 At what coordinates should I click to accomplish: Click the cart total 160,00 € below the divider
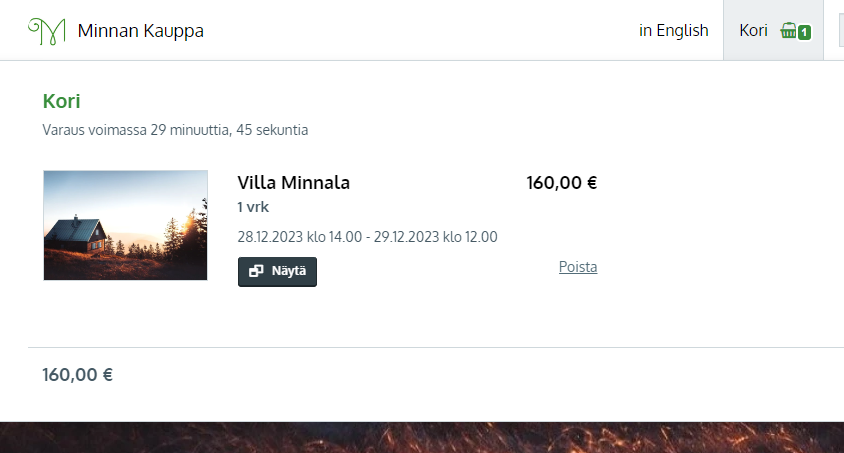tap(78, 375)
